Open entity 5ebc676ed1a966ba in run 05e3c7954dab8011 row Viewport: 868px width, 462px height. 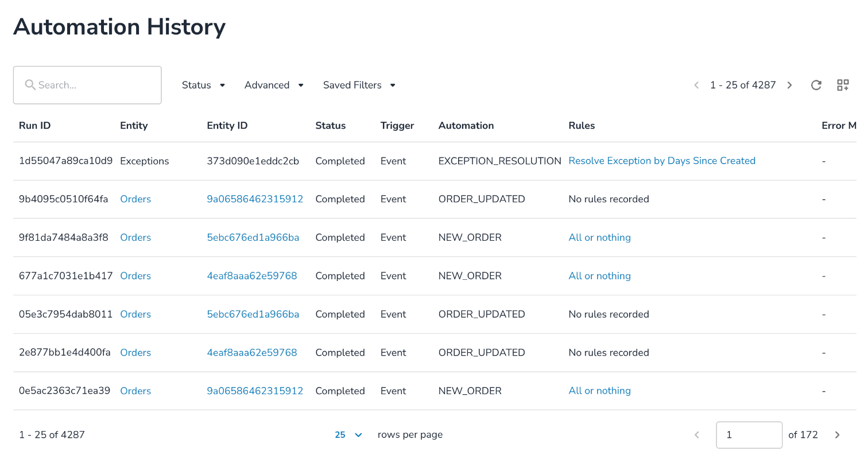point(253,314)
